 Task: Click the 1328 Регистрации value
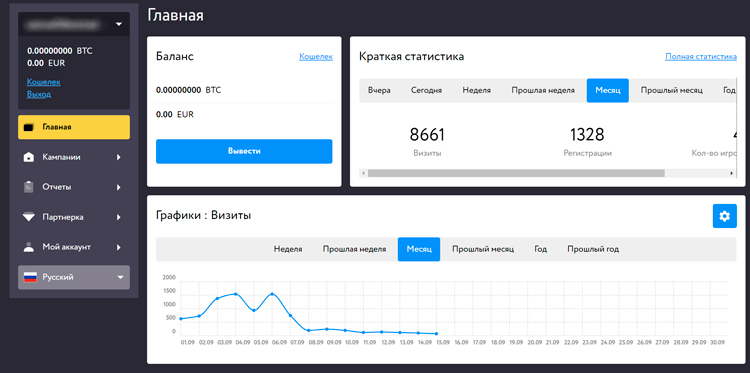coord(587,135)
